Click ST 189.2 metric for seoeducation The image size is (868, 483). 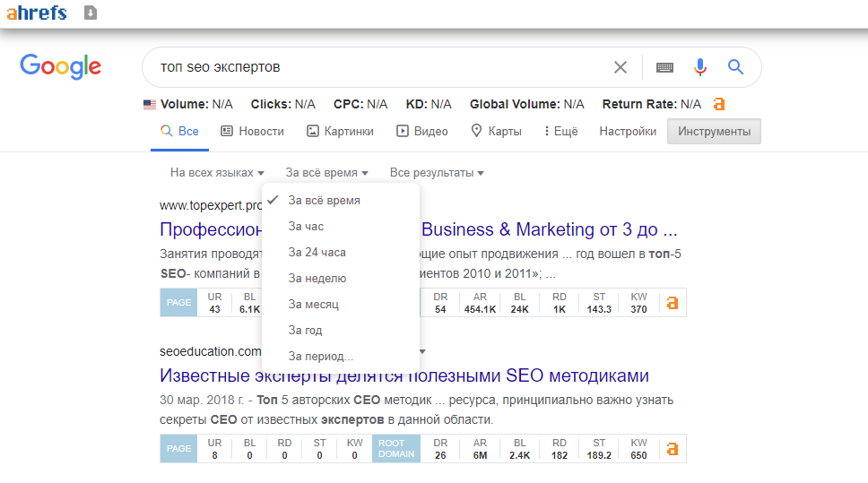click(599, 449)
